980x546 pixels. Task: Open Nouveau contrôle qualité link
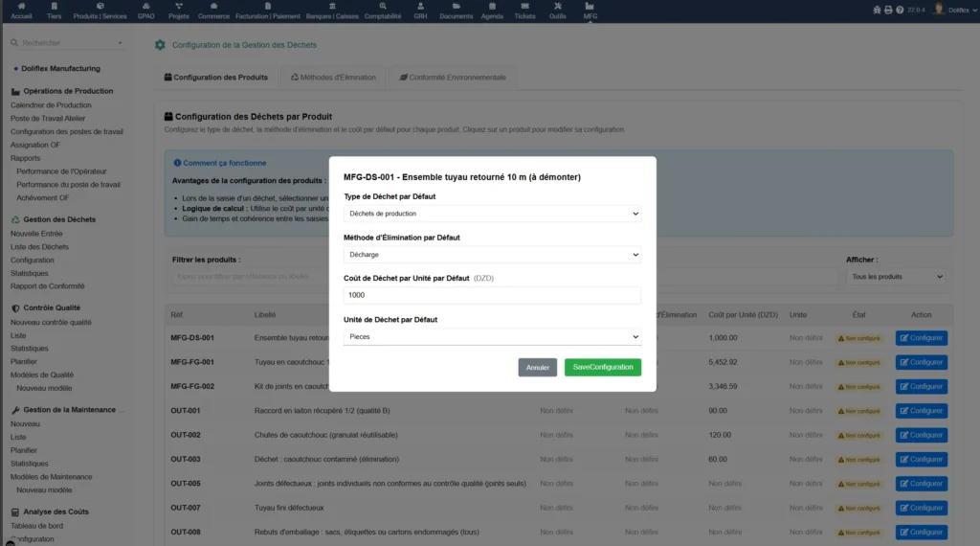(x=51, y=322)
